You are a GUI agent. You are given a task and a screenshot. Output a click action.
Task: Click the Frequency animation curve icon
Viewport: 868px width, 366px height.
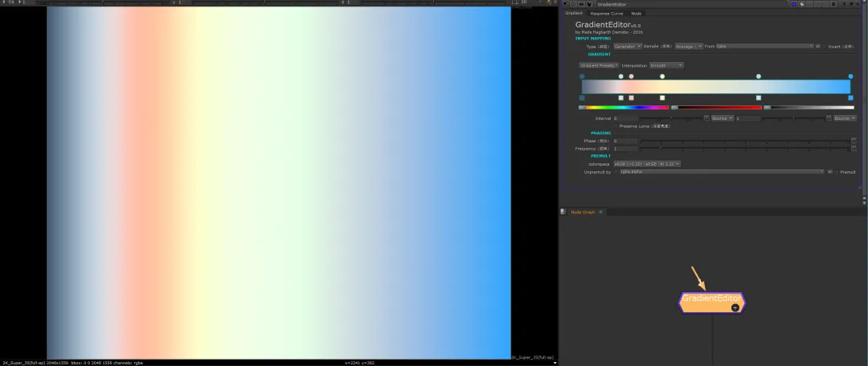[854, 148]
